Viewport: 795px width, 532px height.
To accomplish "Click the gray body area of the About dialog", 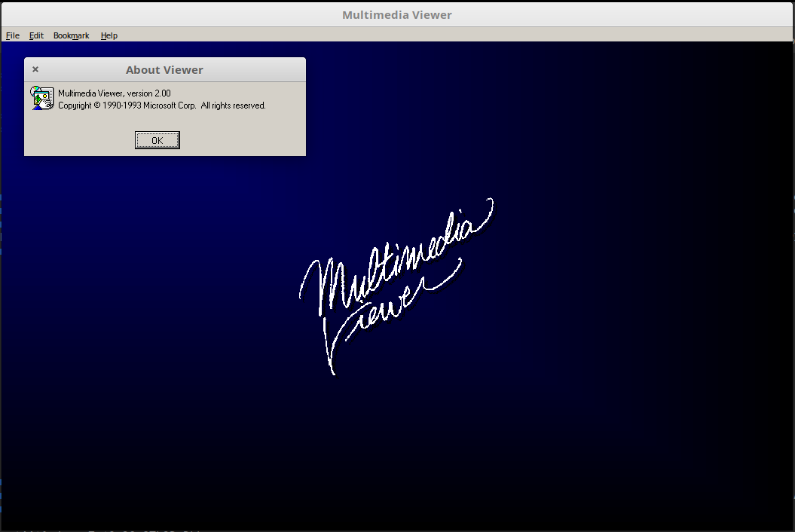I will (x=249, y=124).
